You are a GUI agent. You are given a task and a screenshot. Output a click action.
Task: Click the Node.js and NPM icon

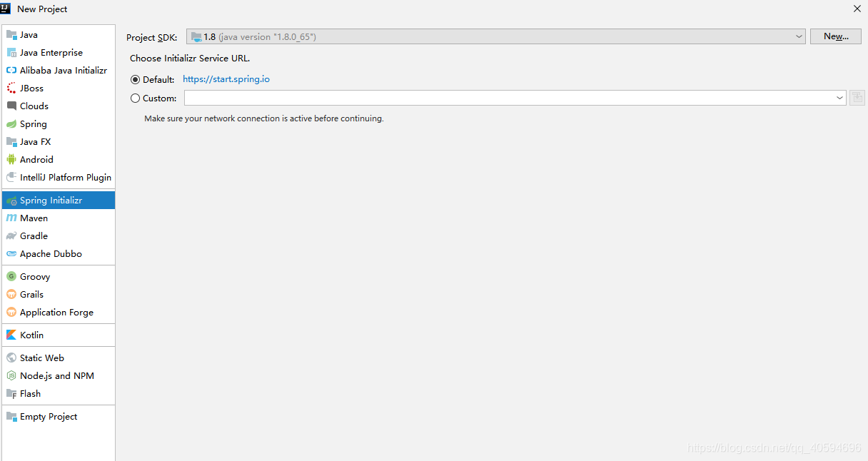click(x=11, y=375)
